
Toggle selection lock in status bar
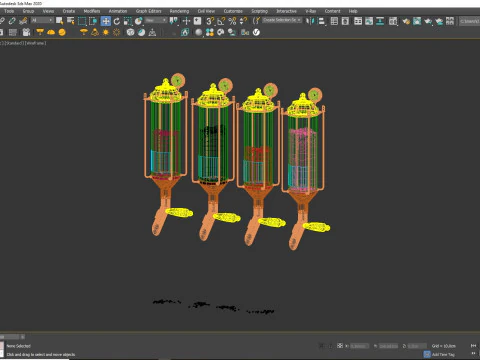tap(330, 346)
